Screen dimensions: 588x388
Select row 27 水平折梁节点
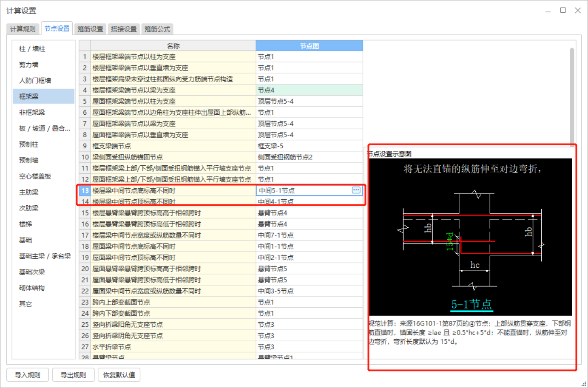(173, 347)
